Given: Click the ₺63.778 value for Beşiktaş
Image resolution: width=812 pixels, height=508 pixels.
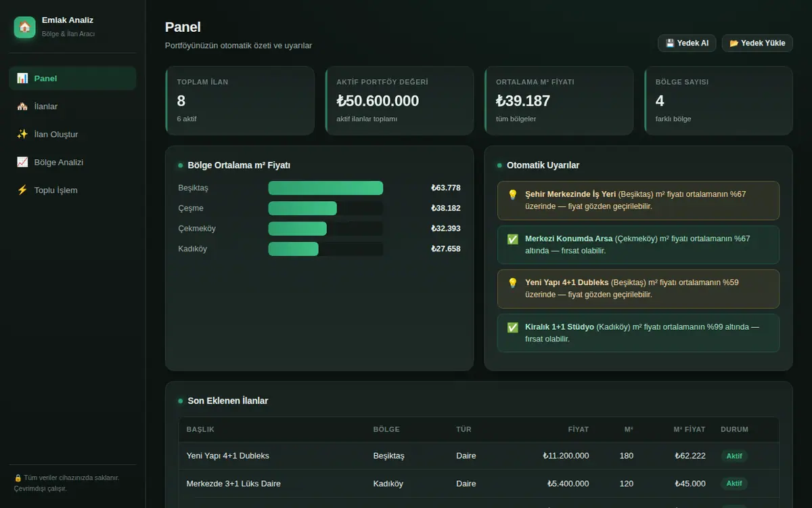Looking at the screenshot, I should 446,188.
